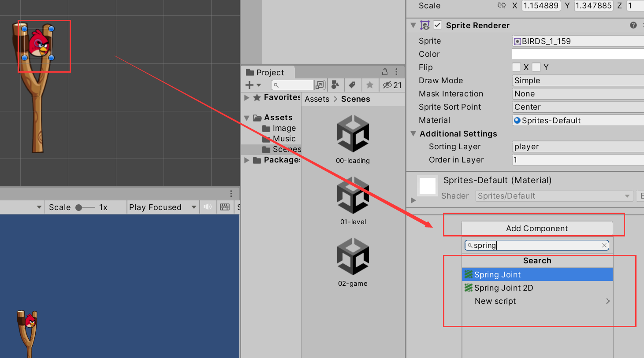This screenshot has height=358, width=644.
Task: Click the Sprite Renderer component icon
Action: click(x=425, y=25)
